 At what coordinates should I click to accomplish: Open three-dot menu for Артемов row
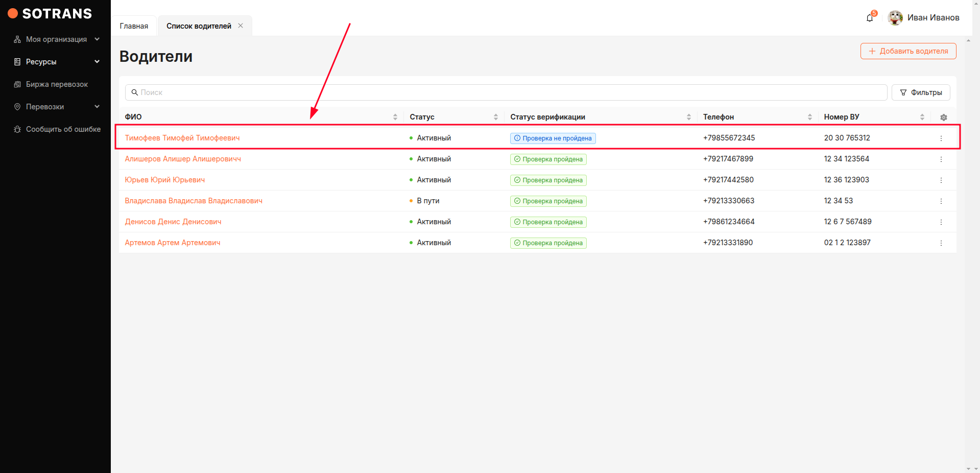pyautogui.click(x=941, y=243)
